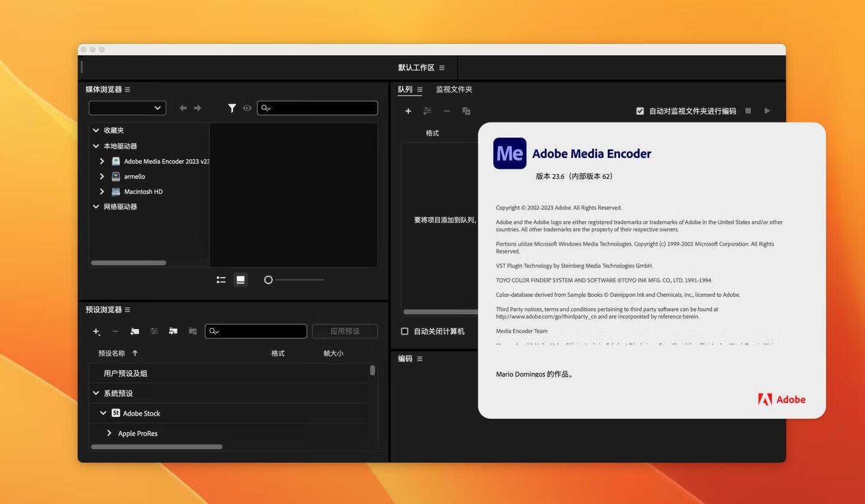Go back in Media Browser navigation
865x504 pixels.
183,108
